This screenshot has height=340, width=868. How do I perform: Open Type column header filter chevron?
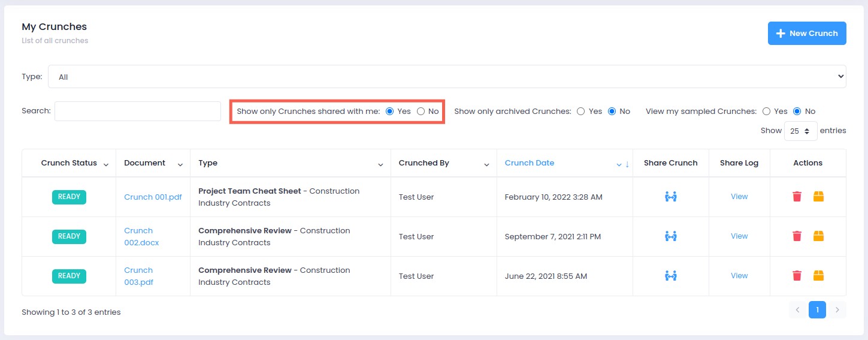[381, 164]
